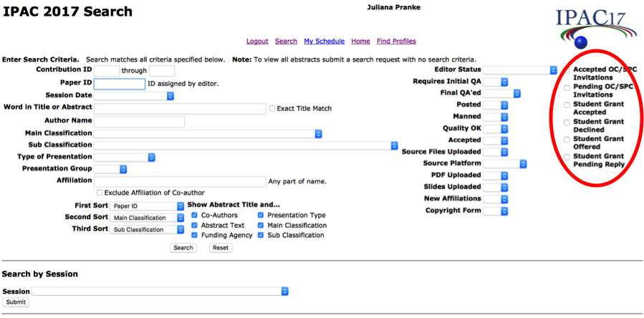Open the My Schedule link

pos(324,41)
